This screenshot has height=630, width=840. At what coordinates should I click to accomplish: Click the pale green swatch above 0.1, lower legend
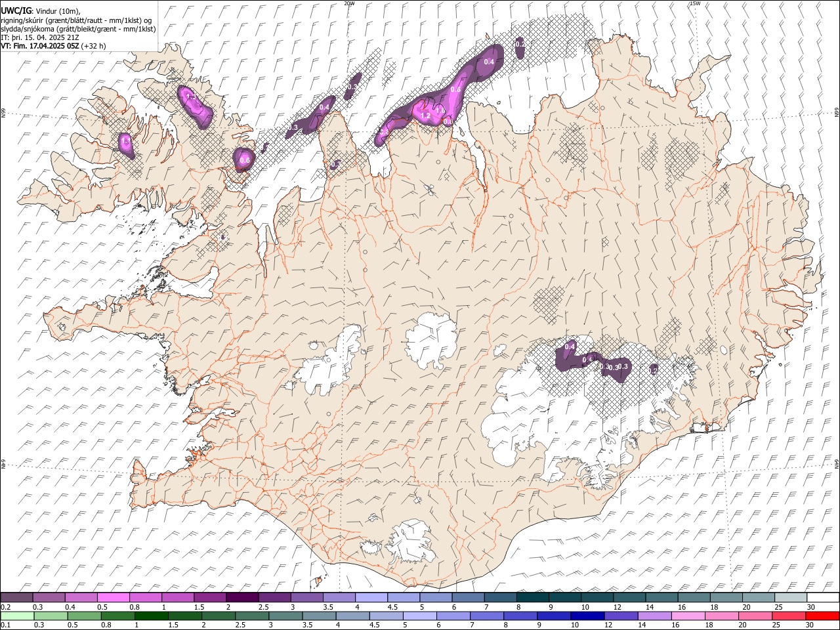17,616
